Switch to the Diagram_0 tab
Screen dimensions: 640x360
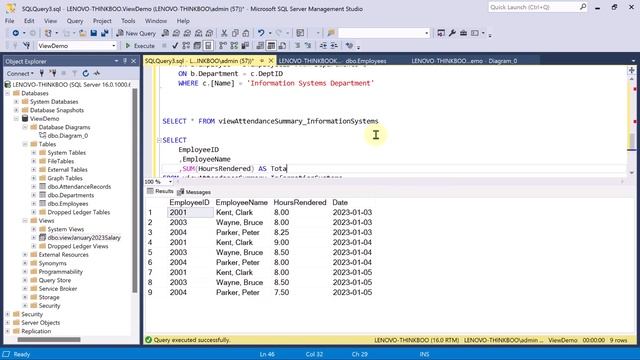click(x=464, y=61)
